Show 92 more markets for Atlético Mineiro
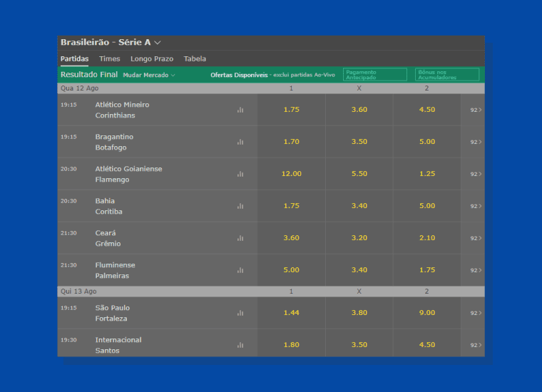This screenshot has width=542, height=392. 476,110
